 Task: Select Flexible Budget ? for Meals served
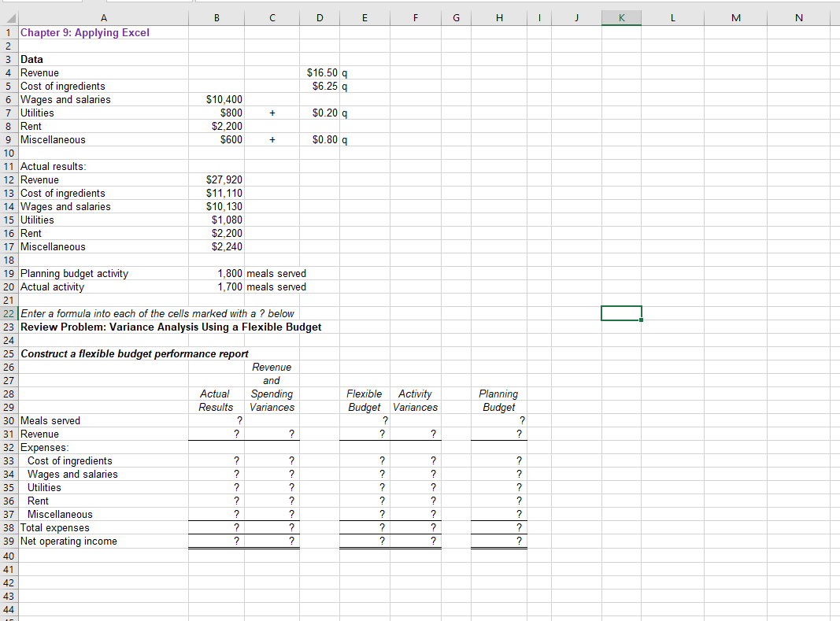(364, 421)
